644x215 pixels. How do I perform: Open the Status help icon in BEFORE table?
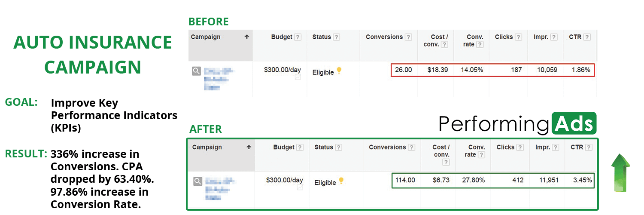pos(337,37)
